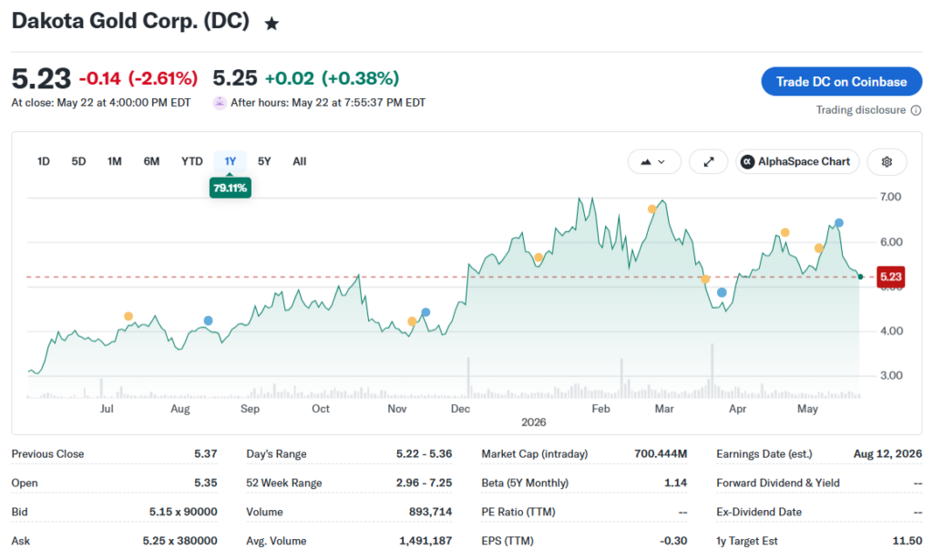Click Trade DC on Coinbase button

[x=841, y=81]
